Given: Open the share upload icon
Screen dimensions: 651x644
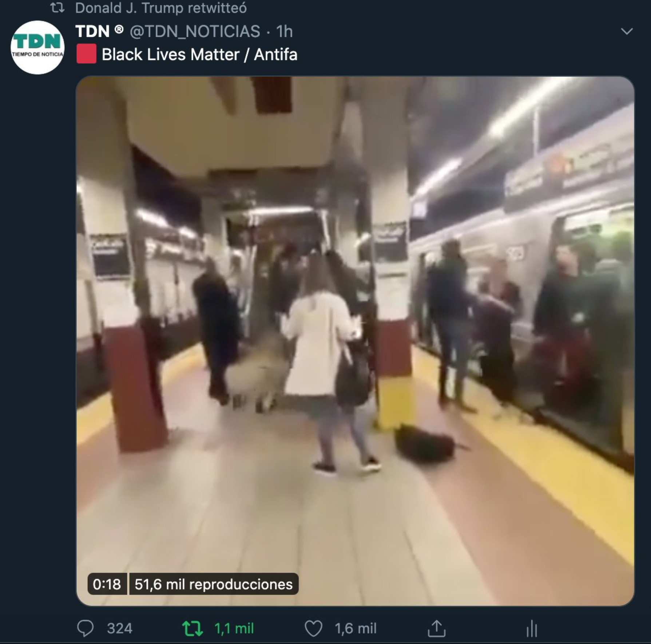Looking at the screenshot, I should click(437, 628).
